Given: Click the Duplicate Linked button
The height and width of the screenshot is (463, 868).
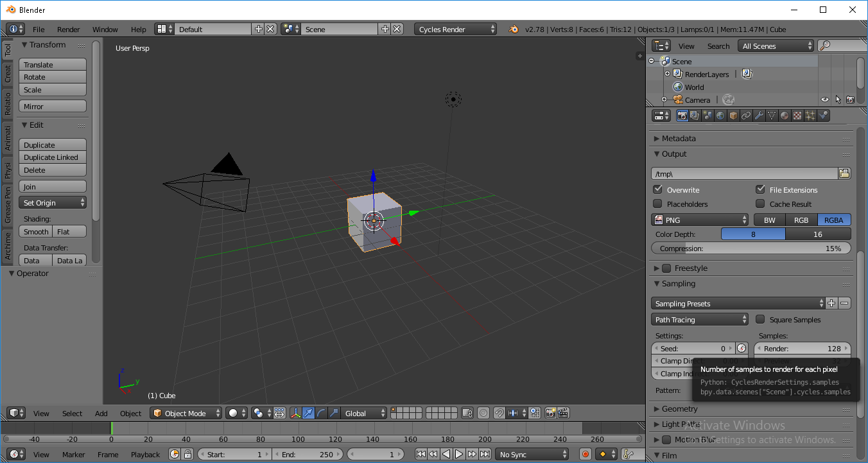Looking at the screenshot, I should coord(53,157).
